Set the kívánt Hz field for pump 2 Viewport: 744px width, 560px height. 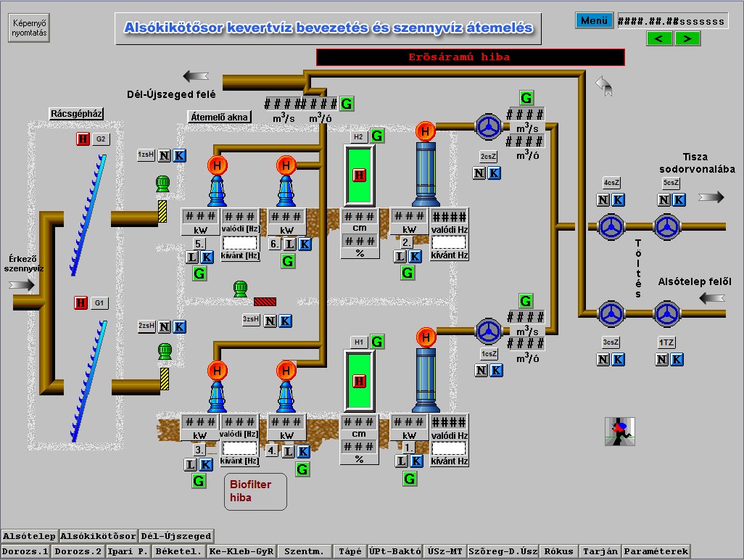point(449,242)
